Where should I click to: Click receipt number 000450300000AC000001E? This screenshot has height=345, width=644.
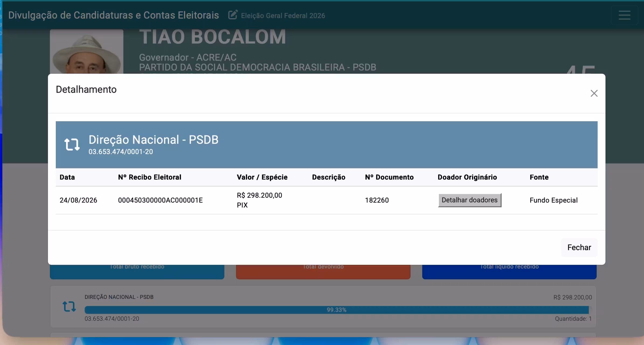[x=160, y=200]
